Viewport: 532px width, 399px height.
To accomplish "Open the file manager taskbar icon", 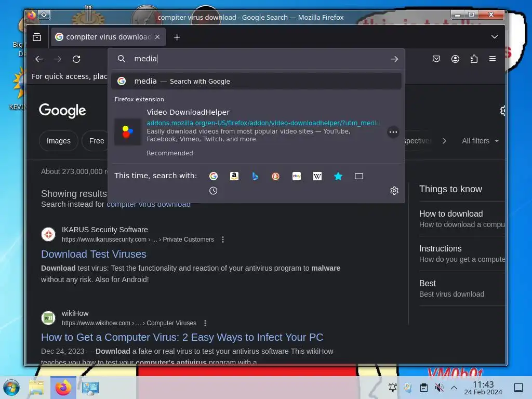I will tap(36, 388).
